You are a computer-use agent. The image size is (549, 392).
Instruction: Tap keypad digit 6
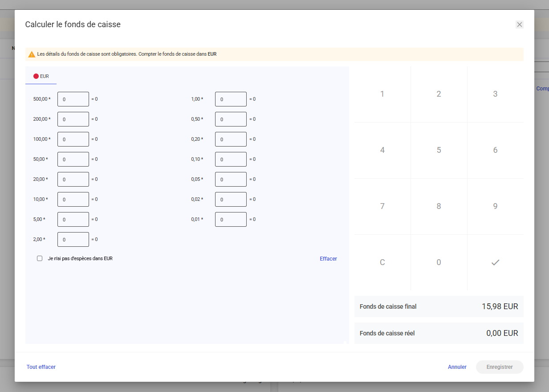tap(495, 150)
